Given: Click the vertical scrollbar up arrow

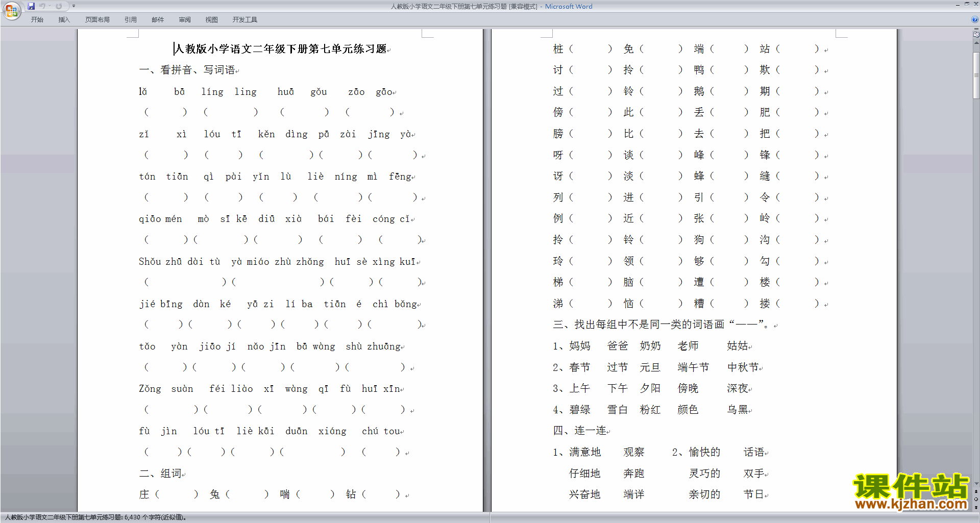Looking at the screenshot, I should click(x=976, y=43).
